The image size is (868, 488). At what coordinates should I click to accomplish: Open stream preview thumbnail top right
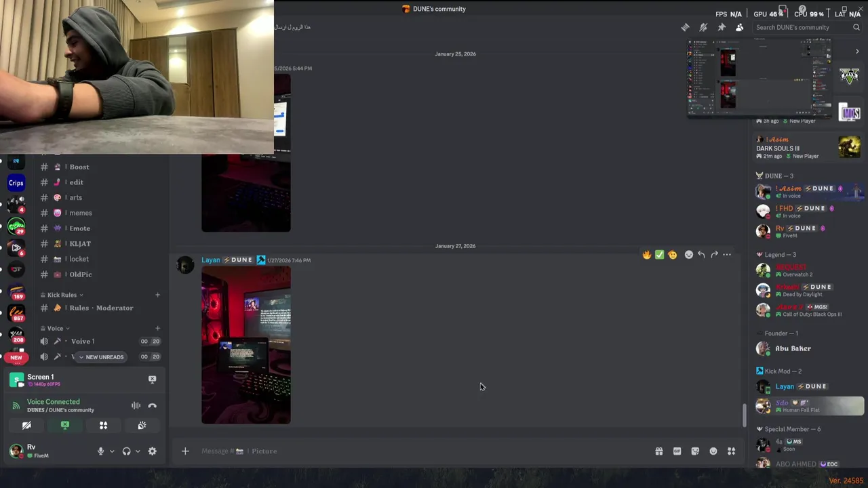point(759,78)
